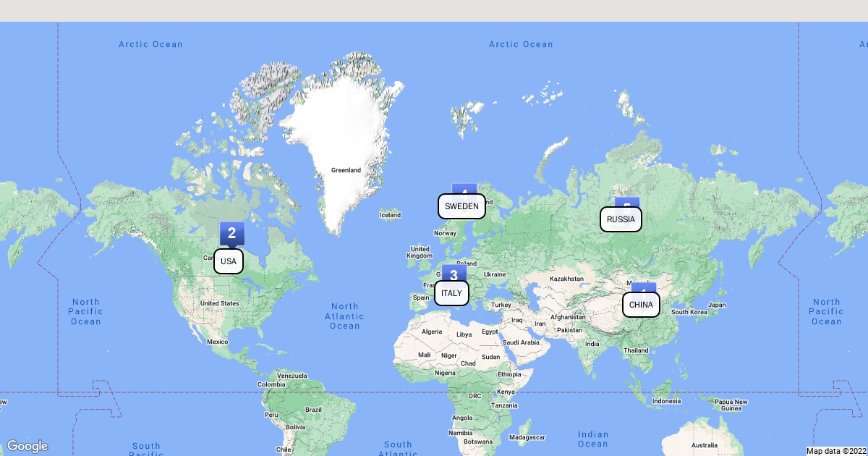Click the Australia label on the map

(x=705, y=444)
